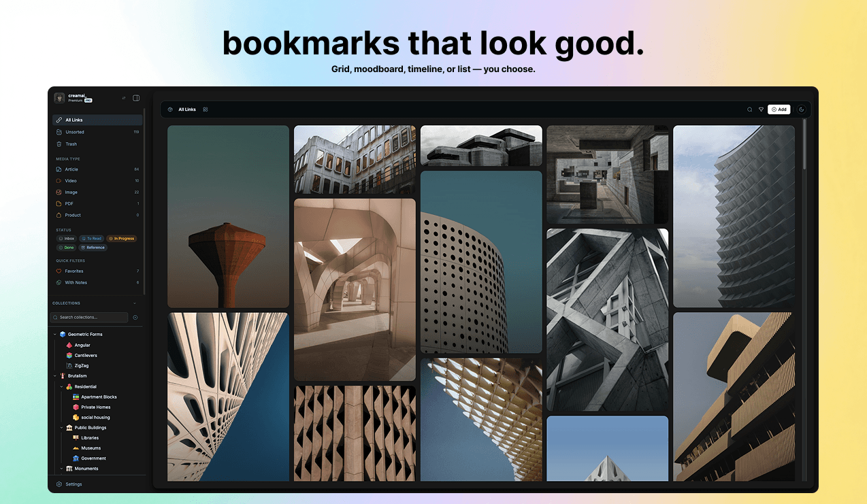Screen dimensions: 867x504
Task: Open the PDF media type filter
Action: point(67,203)
